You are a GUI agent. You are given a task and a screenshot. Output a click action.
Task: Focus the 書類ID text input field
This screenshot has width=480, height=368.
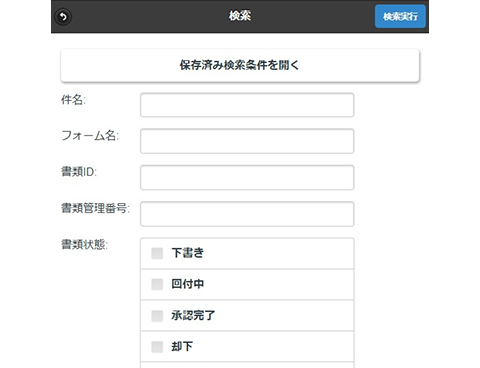tap(247, 177)
